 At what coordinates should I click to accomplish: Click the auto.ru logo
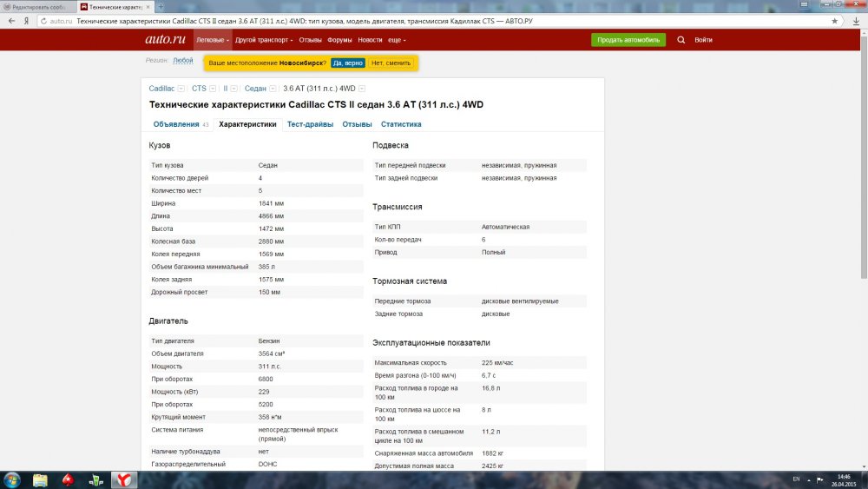(163, 40)
